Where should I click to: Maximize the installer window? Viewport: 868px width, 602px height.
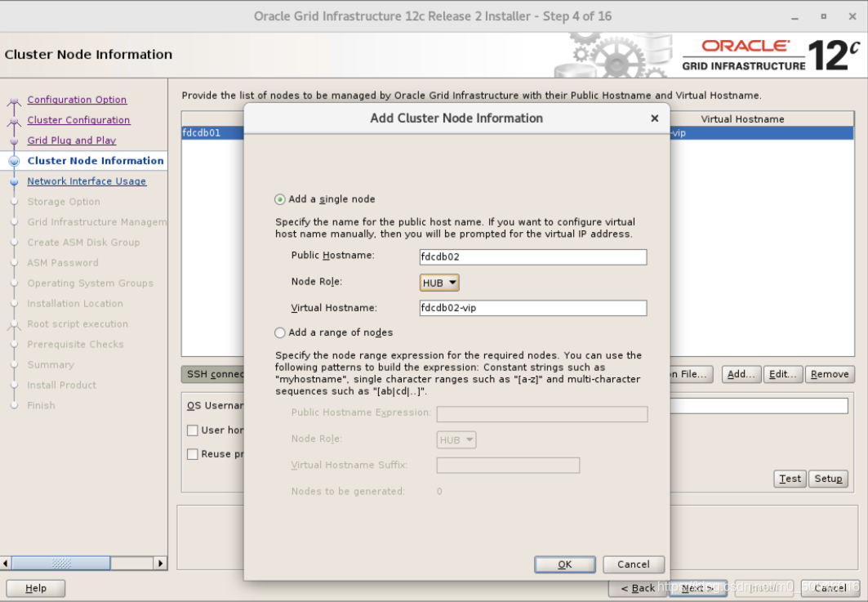point(824,16)
